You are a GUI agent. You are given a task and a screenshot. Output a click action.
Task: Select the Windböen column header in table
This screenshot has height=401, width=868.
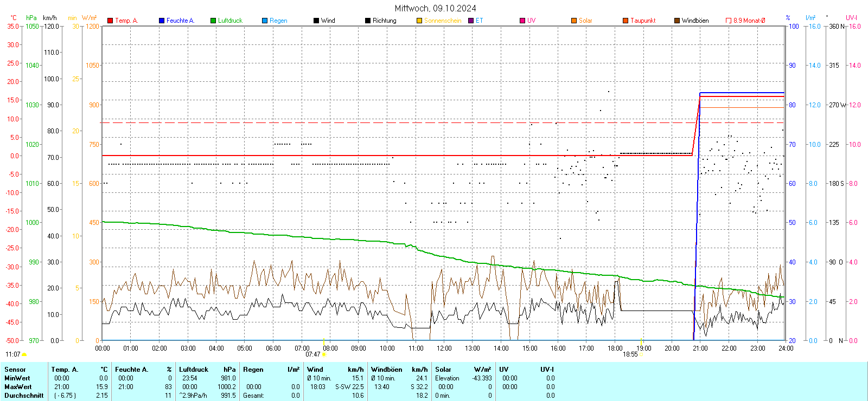coord(386,370)
